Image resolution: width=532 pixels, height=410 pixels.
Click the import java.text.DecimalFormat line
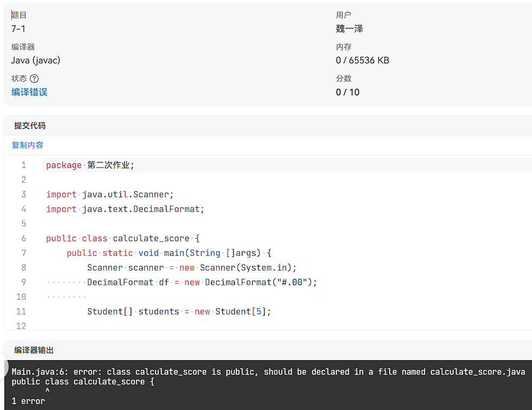[125, 209]
